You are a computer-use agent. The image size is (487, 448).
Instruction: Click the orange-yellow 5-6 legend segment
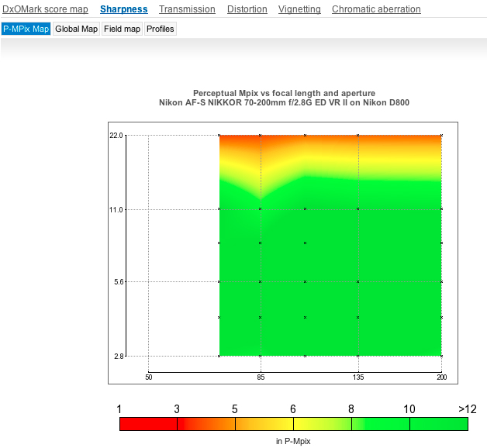click(264, 424)
